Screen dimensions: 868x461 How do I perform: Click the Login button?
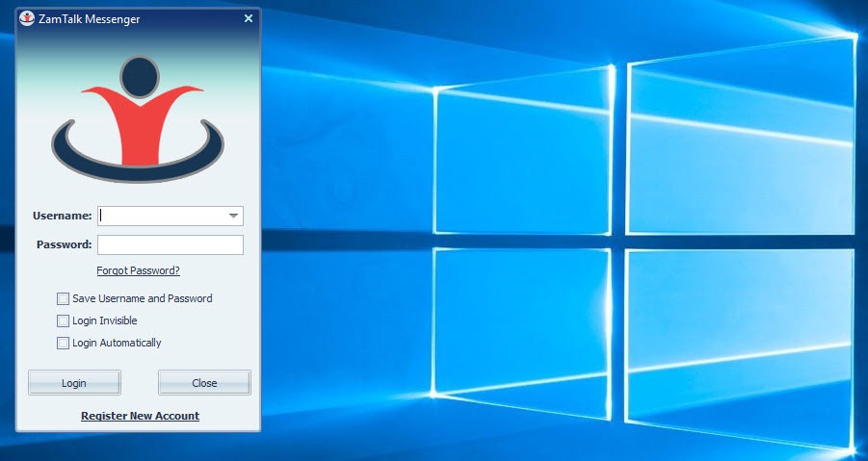click(74, 382)
